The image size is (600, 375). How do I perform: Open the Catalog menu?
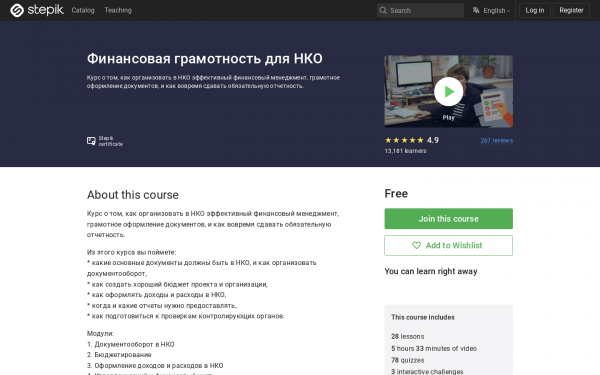pyautogui.click(x=83, y=10)
